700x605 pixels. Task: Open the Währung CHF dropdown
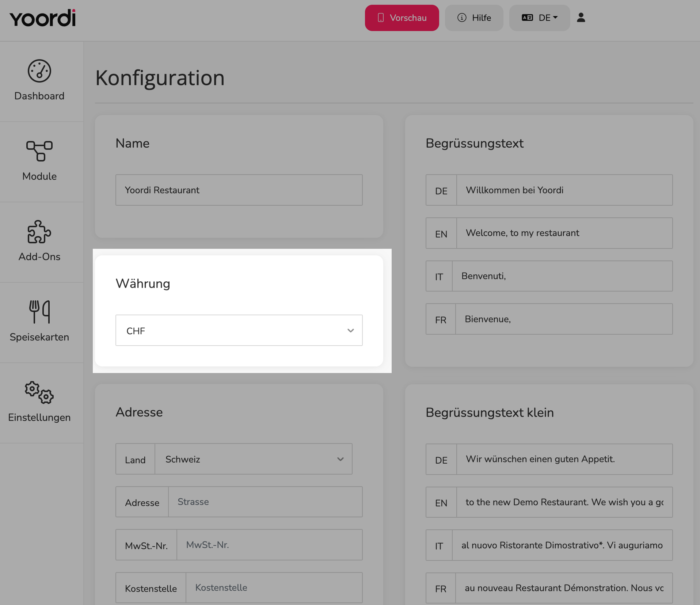tap(239, 330)
